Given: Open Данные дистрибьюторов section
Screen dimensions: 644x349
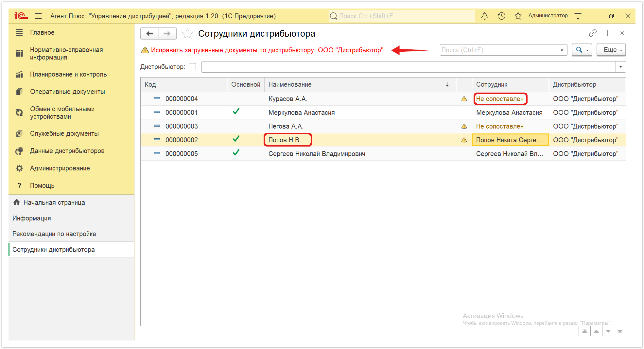Looking at the screenshot, I should [x=67, y=151].
